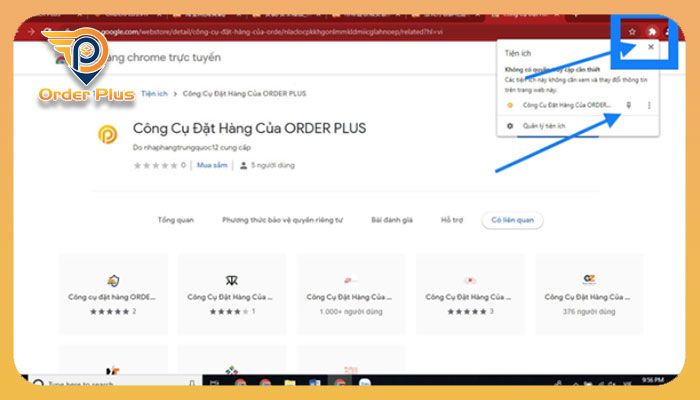The height and width of the screenshot is (400, 700).
Task: Click the grey star rating beside 0
Action: [x=155, y=165]
